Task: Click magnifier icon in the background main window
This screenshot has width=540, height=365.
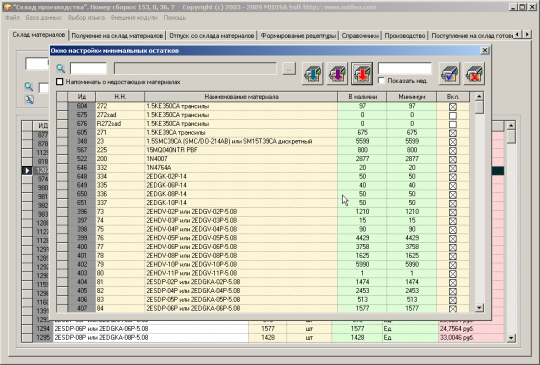Action: click(x=29, y=86)
